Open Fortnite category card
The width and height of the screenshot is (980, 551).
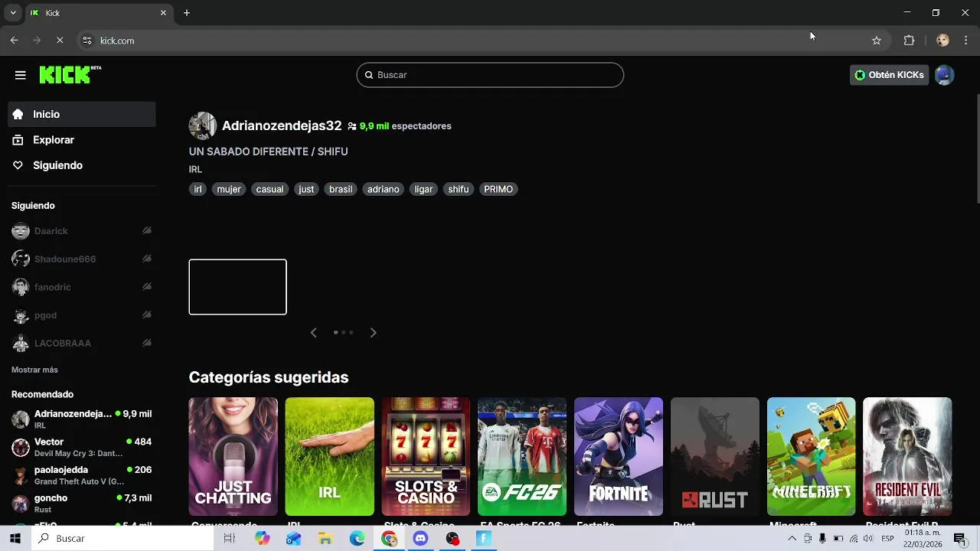619,457
